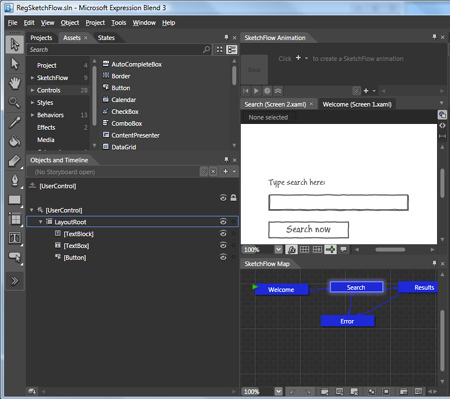Screen dimensions: 450x399
Task: Click the SketchFlow Map vertical scrollbar
Action: (442, 340)
